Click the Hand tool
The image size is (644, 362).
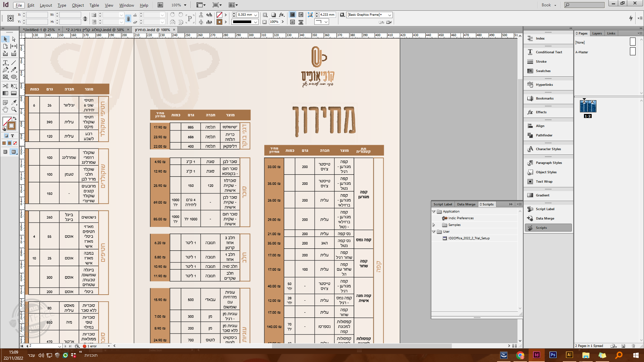(x=5, y=110)
